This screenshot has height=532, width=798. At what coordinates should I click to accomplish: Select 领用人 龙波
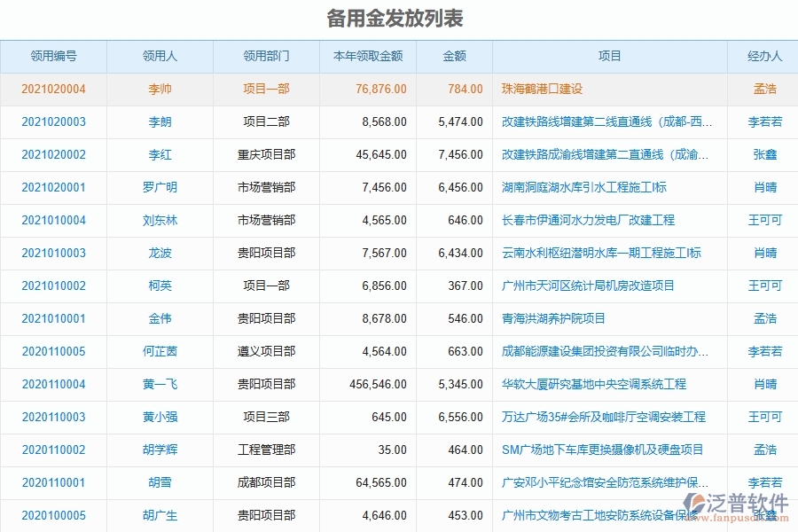point(159,253)
